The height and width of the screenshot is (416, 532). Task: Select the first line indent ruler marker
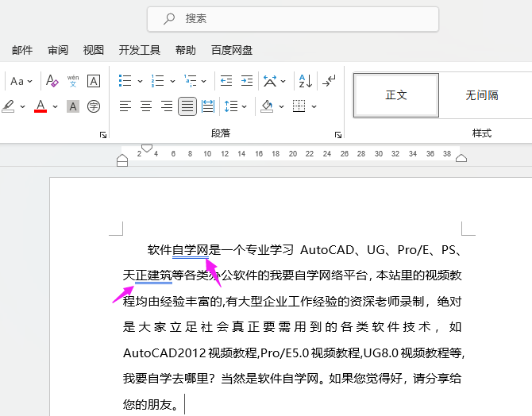point(147,148)
